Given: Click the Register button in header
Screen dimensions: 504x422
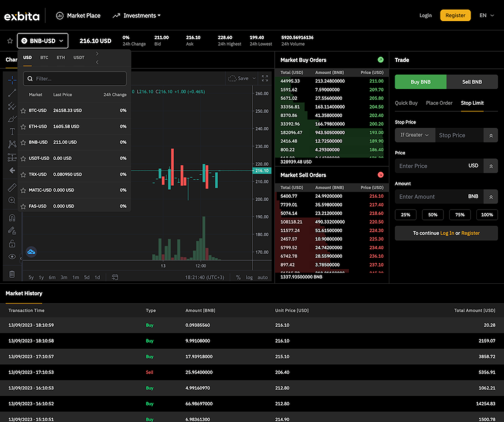Looking at the screenshot, I should tap(455, 15).
